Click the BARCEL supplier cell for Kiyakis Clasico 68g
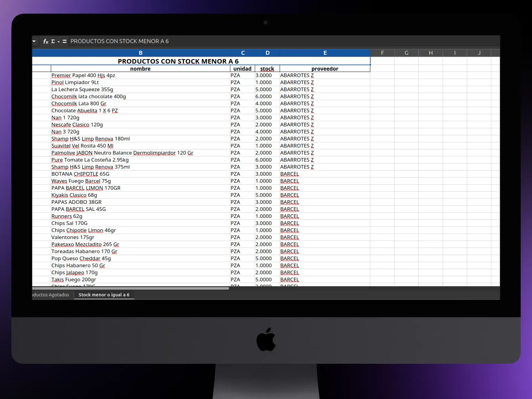Viewport: 532px width, 399px height. coord(325,195)
